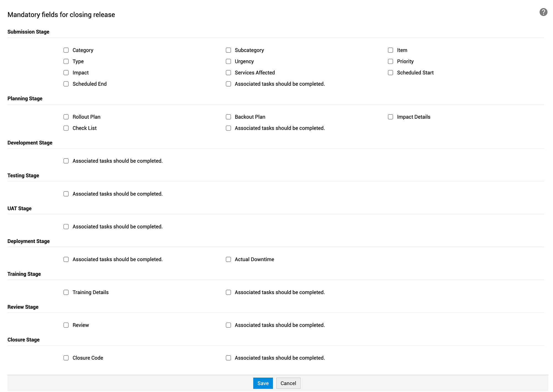Enable Urgency as mandatory field
The image size is (553, 392).
[228, 61]
